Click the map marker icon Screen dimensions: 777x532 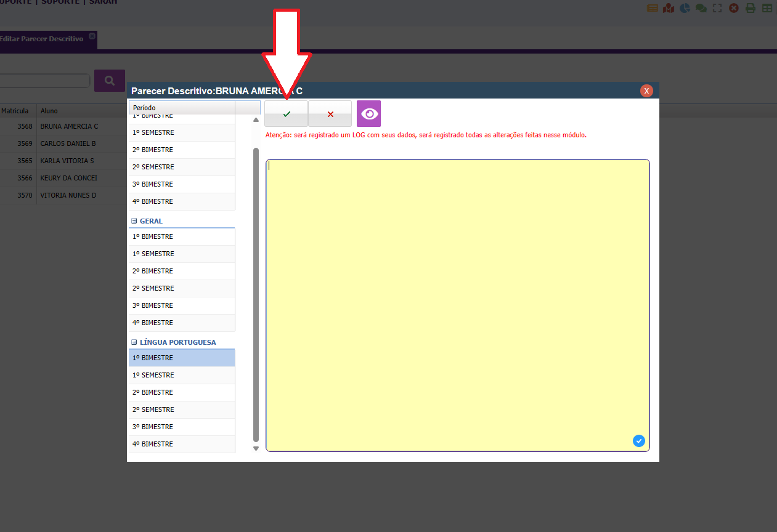[669, 8]
